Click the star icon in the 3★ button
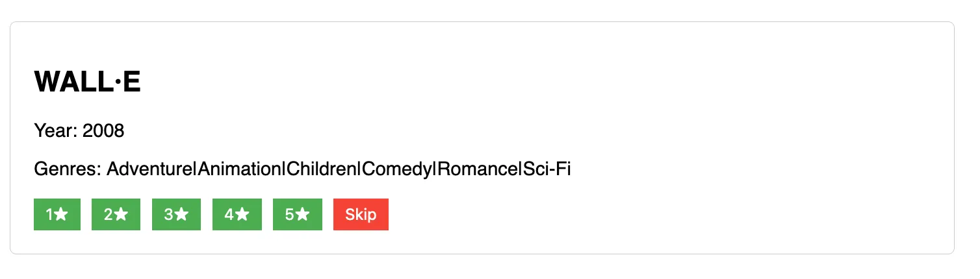Image resolution: width=980 pixels, height=279 pixels. coord(182,214)
